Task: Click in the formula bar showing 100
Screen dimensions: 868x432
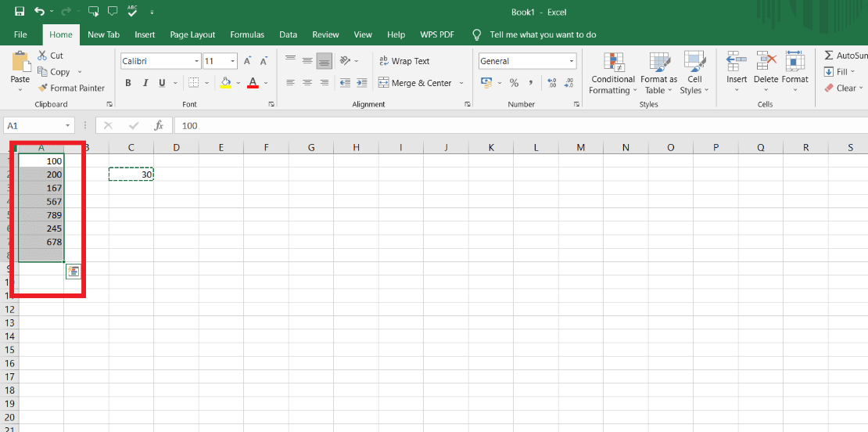Action: [x=520, y=126]
